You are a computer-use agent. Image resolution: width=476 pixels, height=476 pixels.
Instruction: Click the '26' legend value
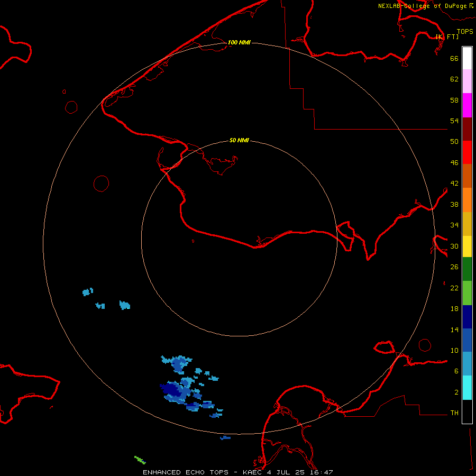454,267
